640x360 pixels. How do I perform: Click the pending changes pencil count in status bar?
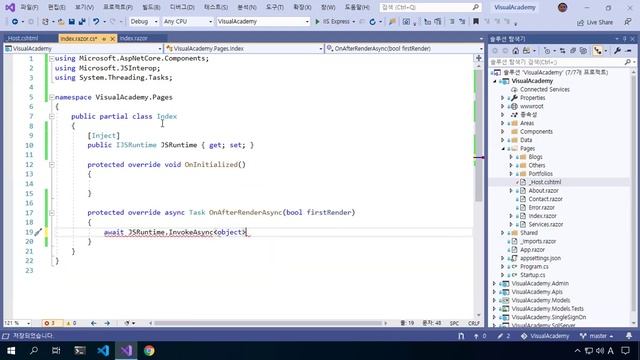504,336
